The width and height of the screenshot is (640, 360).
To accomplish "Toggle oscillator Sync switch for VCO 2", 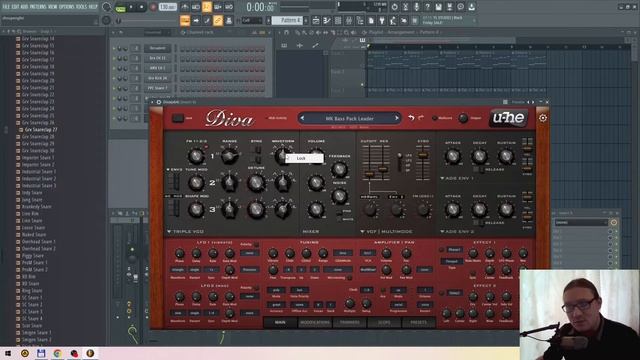I will tap(258, 150).
